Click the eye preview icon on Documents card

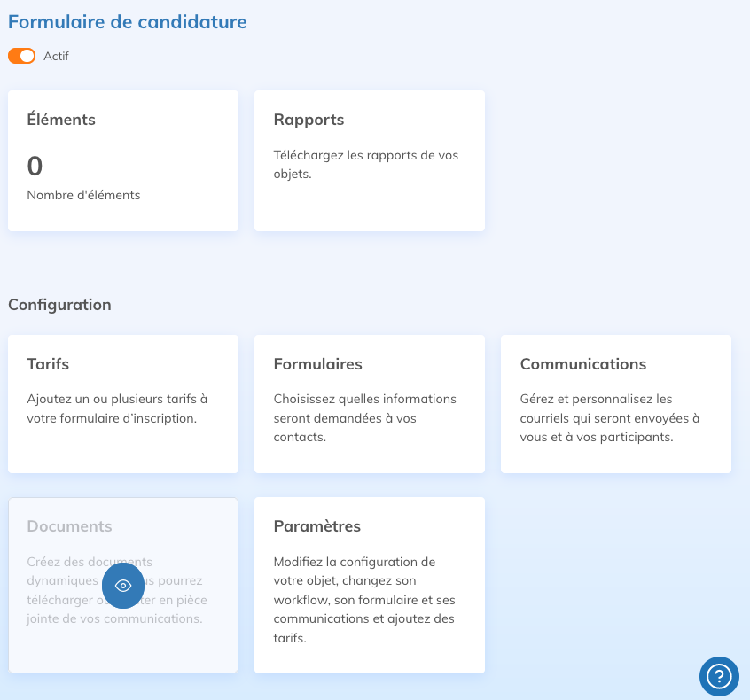coord(122,586)
